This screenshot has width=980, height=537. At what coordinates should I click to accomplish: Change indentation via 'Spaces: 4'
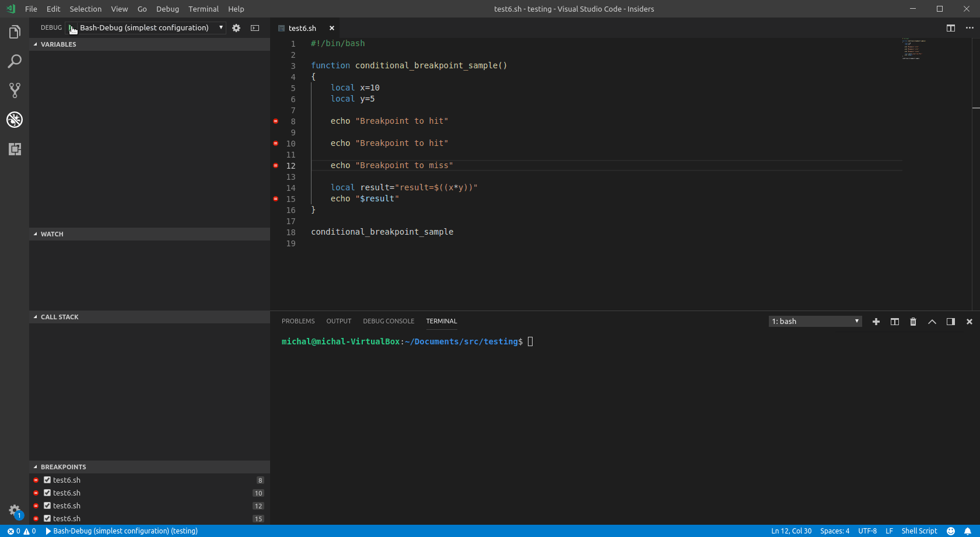[835, 531]
